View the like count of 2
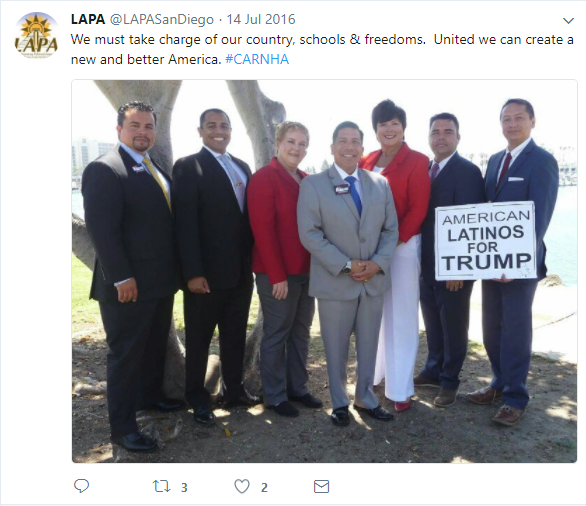Screen dimensions: 586x506 [264, 487]
